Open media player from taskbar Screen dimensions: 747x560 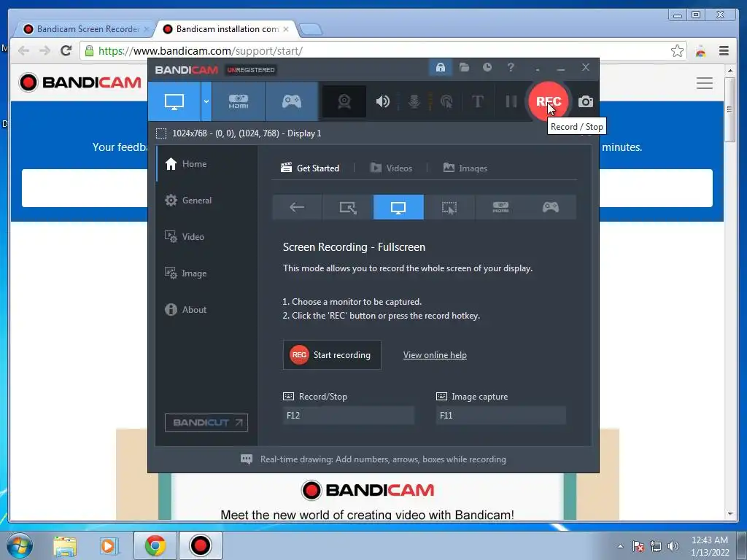click(109, 545)
